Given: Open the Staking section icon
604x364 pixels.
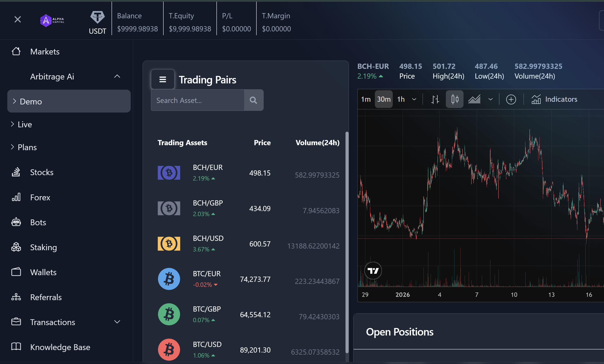Looking at the screenshot, I should (16, 247).
